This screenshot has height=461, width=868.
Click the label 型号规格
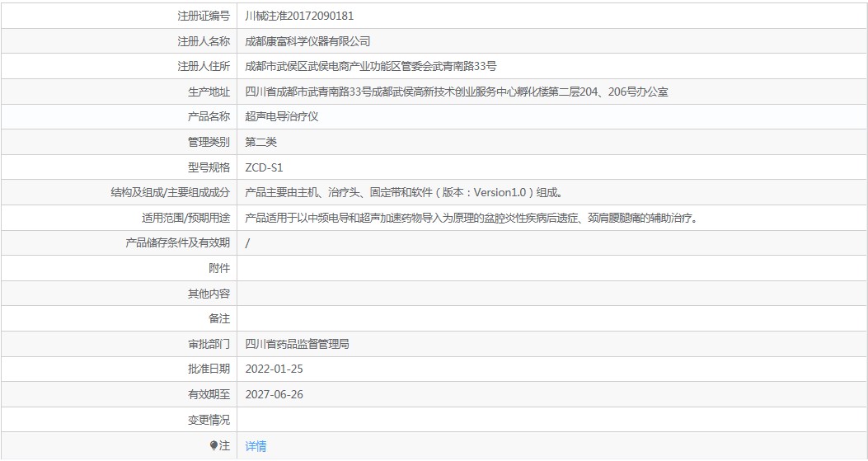209,168
